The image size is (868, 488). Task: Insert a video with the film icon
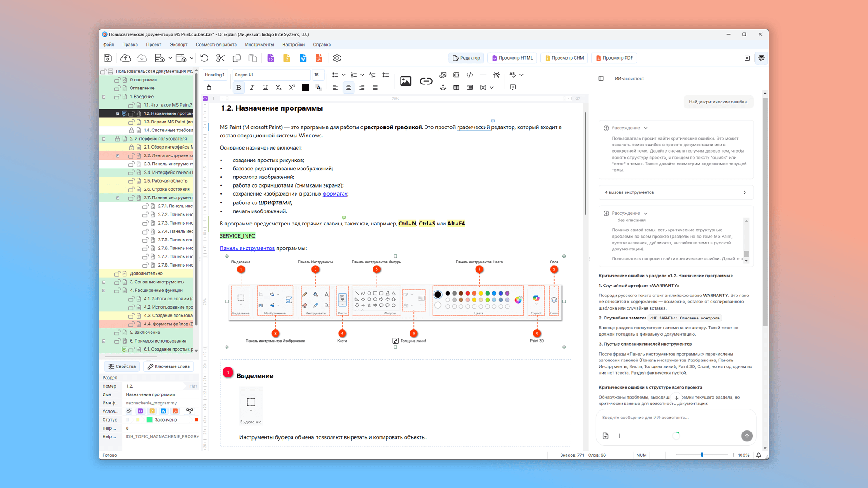tap(457, 75)
